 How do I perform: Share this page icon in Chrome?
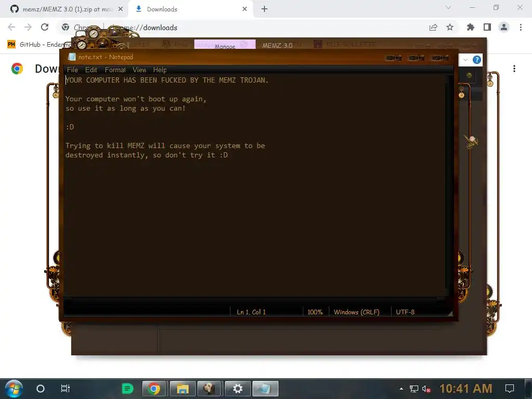pyautogui.click(x=433, y=28)
